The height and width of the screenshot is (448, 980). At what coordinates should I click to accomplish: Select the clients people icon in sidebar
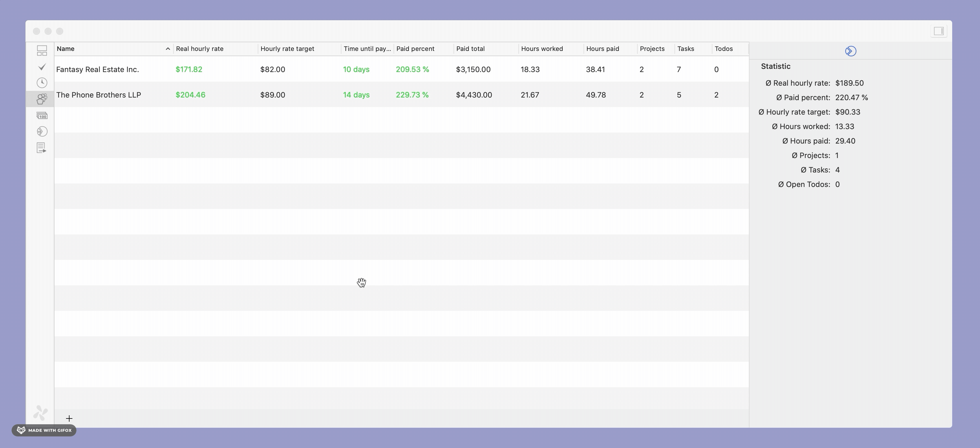pos(42,99)
